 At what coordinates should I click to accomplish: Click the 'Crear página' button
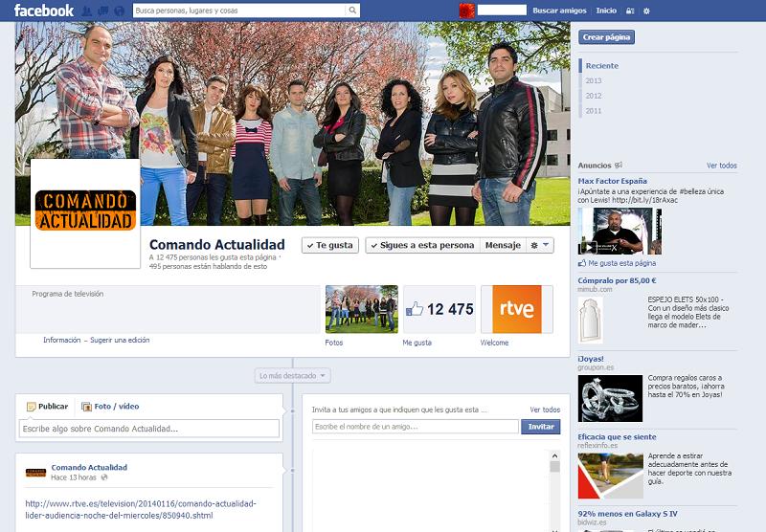[x=607, y=37]
